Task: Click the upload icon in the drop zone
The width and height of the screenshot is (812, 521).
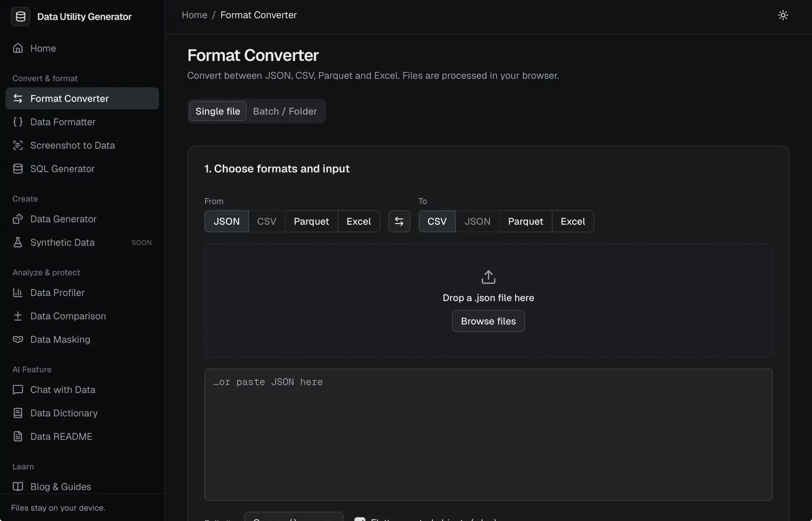Action: [x=488, y=277]
